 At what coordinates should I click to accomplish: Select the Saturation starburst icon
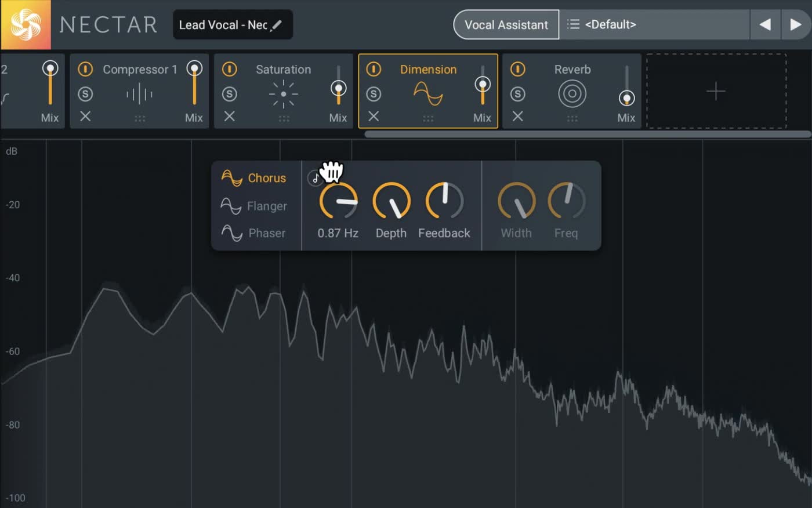click(284, 94)
